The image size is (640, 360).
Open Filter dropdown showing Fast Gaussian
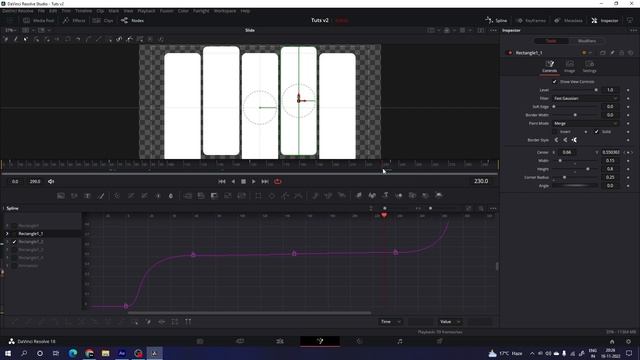[585, 98]
